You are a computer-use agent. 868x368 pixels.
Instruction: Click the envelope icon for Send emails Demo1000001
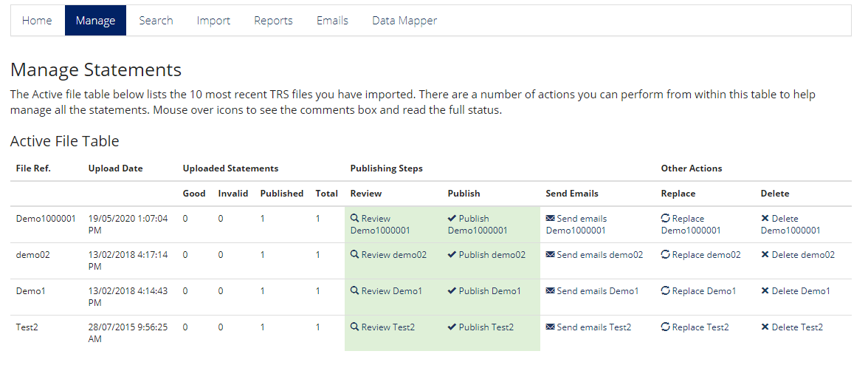click(x=551, y=219)
